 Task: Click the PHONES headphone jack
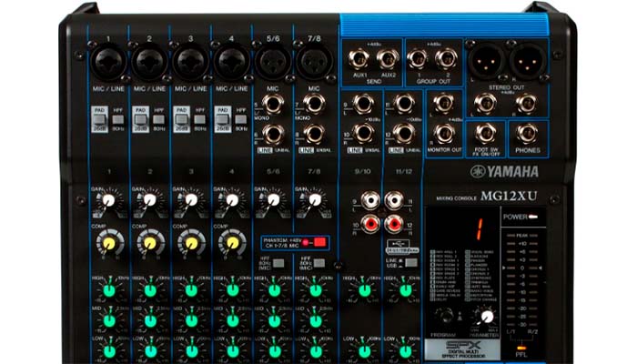pyautogui.click(x=527, y=133)
